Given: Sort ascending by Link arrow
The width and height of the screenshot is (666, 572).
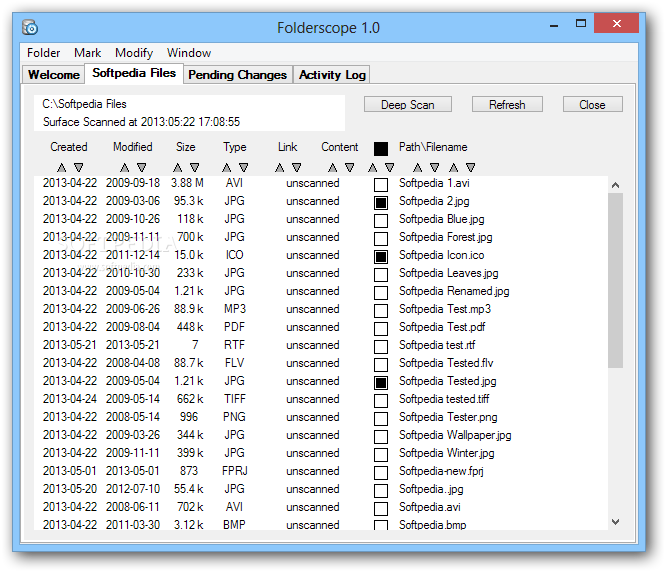Looking at the screenshot, I should click(279, 167).
